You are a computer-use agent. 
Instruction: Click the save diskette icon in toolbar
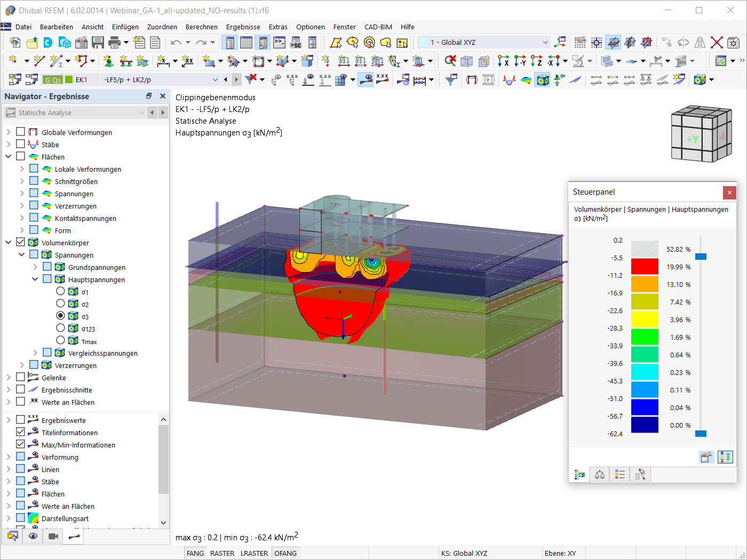pyautogui.click(x=98, y=42)
